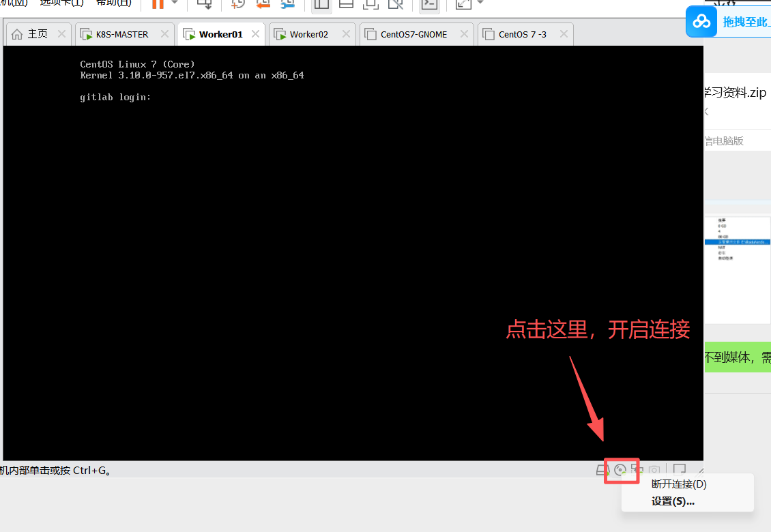Click inside console at gitlab login prompt
The image size is (771, 532).
[x=115, y=98]
